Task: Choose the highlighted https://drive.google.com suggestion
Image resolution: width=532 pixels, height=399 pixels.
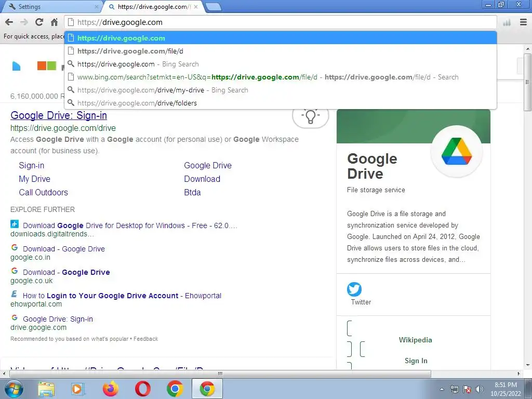Action: click(281, 38)
